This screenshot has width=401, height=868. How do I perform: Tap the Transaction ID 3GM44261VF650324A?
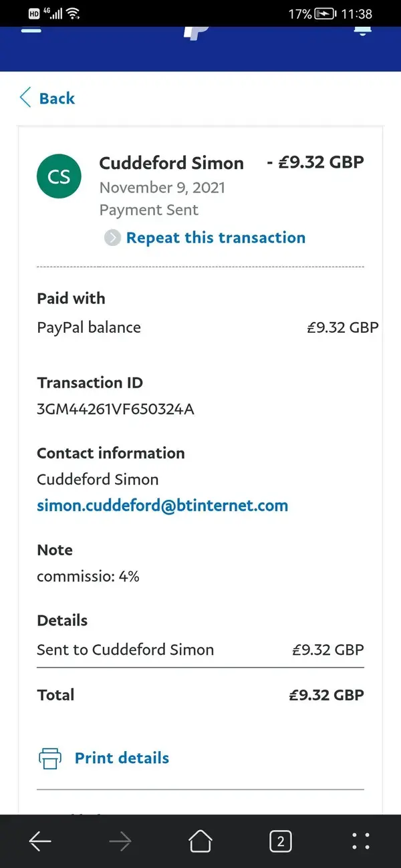click(x=116, y=409)
